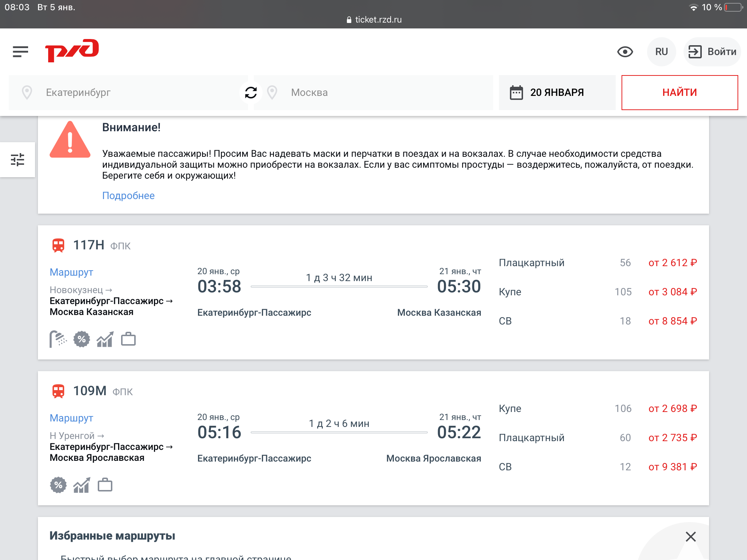Image resolution: width=747 pixels, height=560 pixels.
Task: Click the calendar icon
Action: (x=516, y=93)
